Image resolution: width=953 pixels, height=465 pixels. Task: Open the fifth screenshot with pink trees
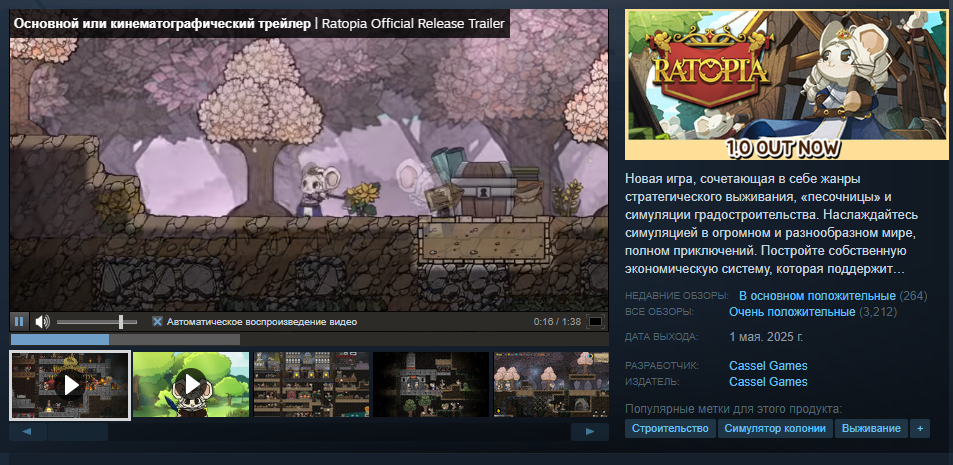click(x=551, y=384)
